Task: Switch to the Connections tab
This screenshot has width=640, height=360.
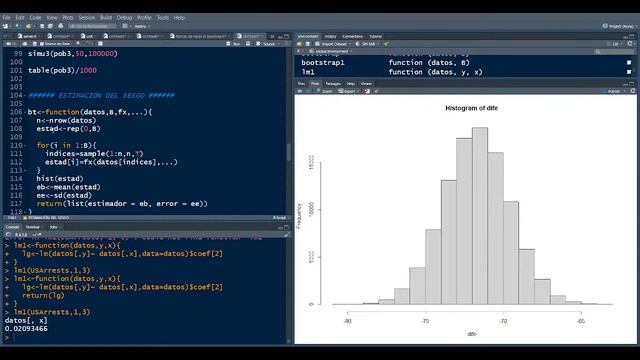Action: point(353,36)
